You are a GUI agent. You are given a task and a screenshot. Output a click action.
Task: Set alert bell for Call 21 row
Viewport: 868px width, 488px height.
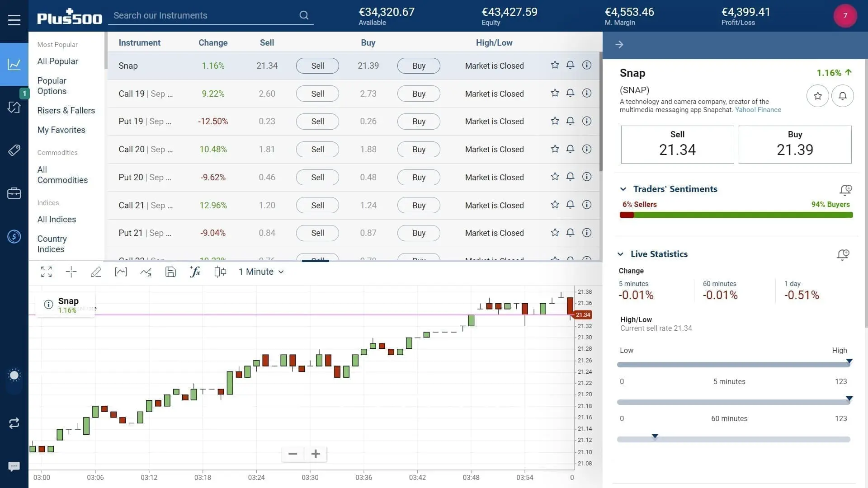(x=571, y=205)
